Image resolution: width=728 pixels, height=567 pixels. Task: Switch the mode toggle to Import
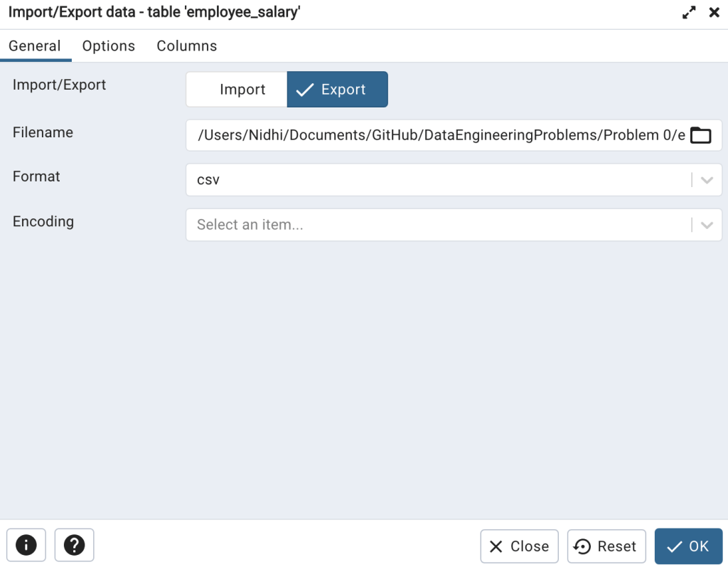click(237, 90)
